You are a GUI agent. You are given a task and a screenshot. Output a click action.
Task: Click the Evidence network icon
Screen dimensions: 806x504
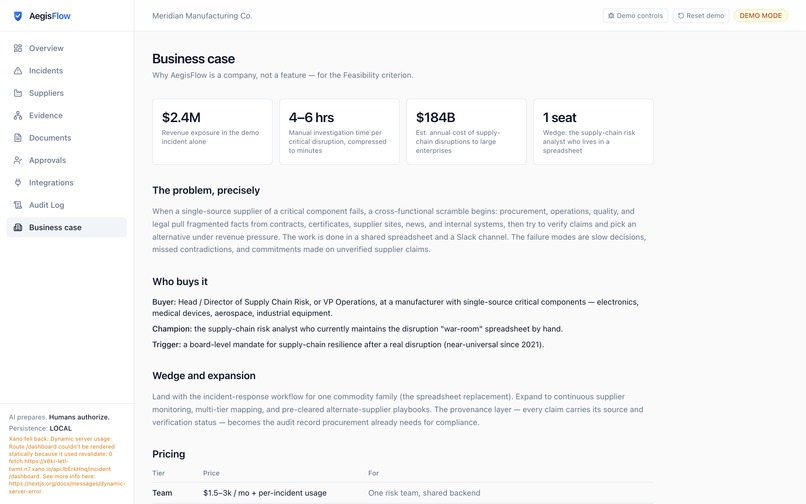18,115
